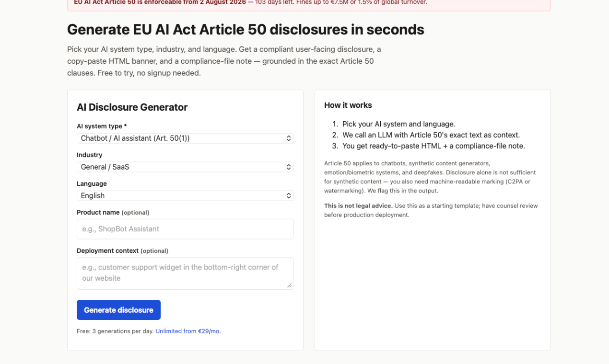This screenshot has height=364, width=609.
Task: Click the Language selector chevron icon
Action: click(288, 195)
